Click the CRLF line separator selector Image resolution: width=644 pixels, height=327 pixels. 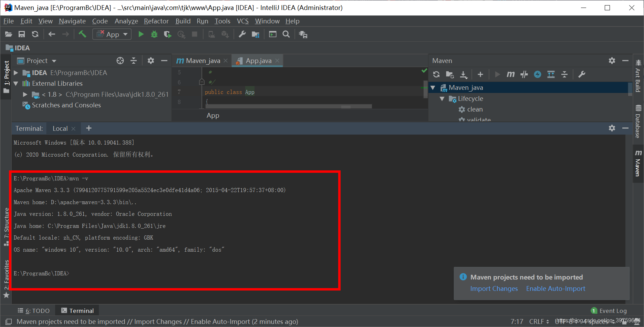[x=539, y=321]
